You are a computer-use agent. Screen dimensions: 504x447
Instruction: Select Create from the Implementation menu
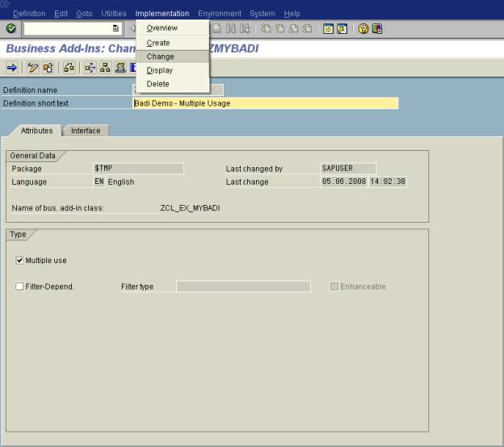173,43
